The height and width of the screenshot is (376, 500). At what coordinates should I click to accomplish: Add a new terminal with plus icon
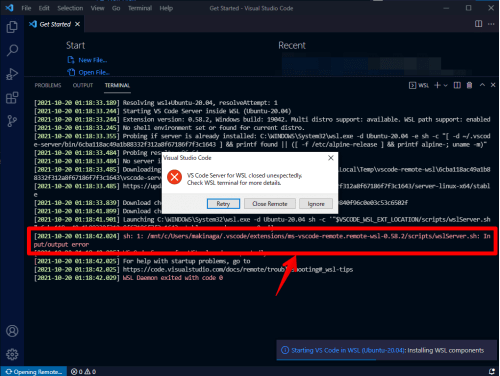(437, 85)
